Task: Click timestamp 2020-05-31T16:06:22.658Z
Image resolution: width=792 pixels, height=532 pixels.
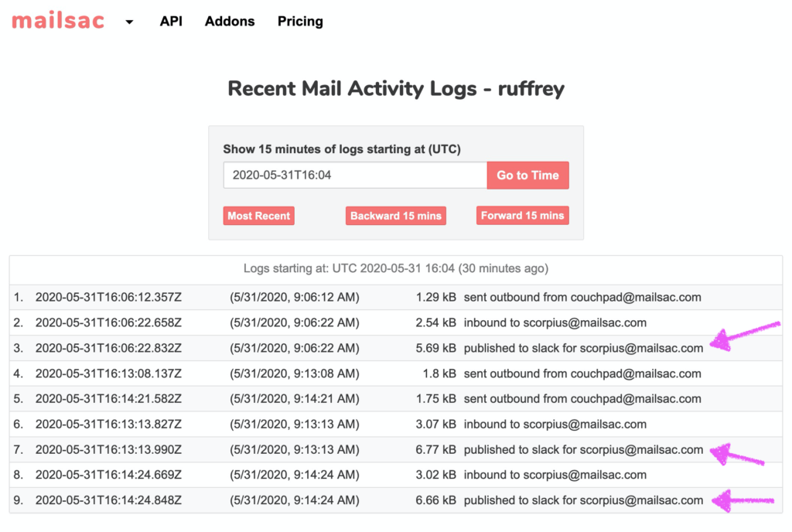Action: pyautogui.click(x=108, y=322)
